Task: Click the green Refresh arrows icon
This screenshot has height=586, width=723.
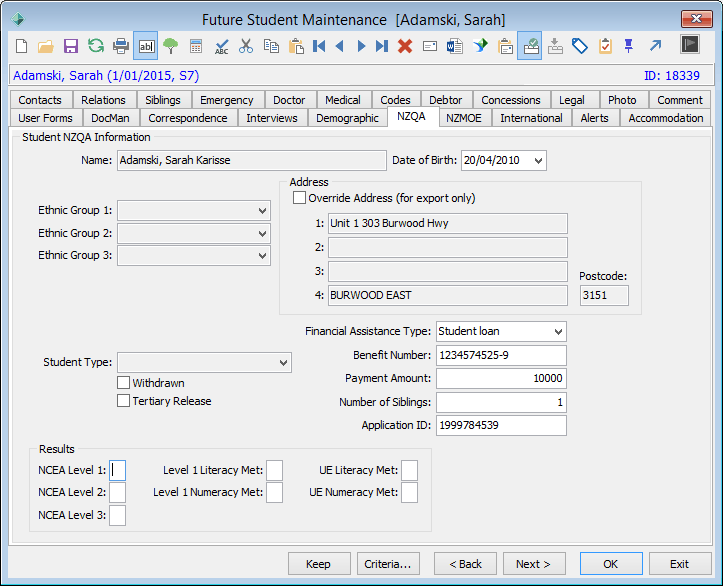Action: click(x=96, y=46)
